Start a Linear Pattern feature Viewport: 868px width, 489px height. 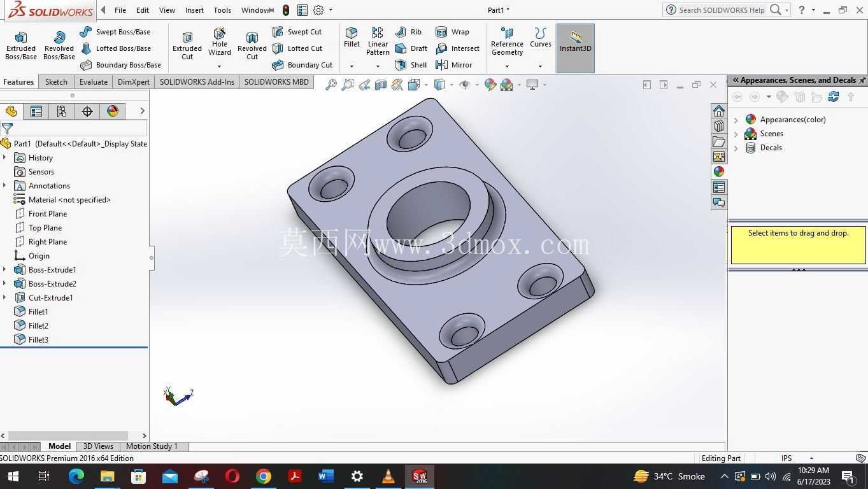pos(378,42)
